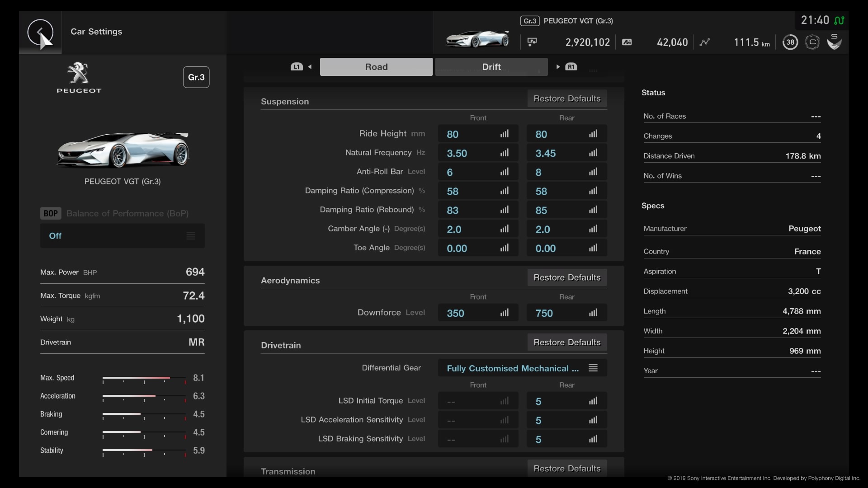868x488 pixels.
Task: Click the Max. Power value 694
Action: pos(195,272)
